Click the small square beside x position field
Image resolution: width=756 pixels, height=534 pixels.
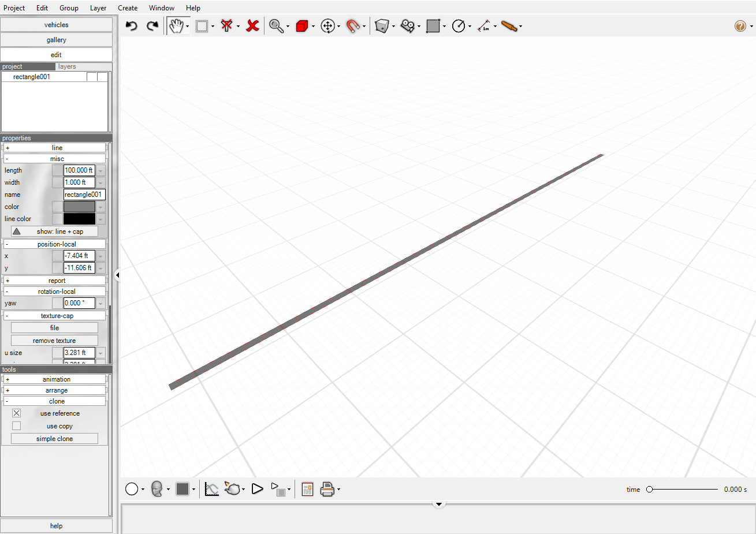pyautogui.click(x=57, y=256)
